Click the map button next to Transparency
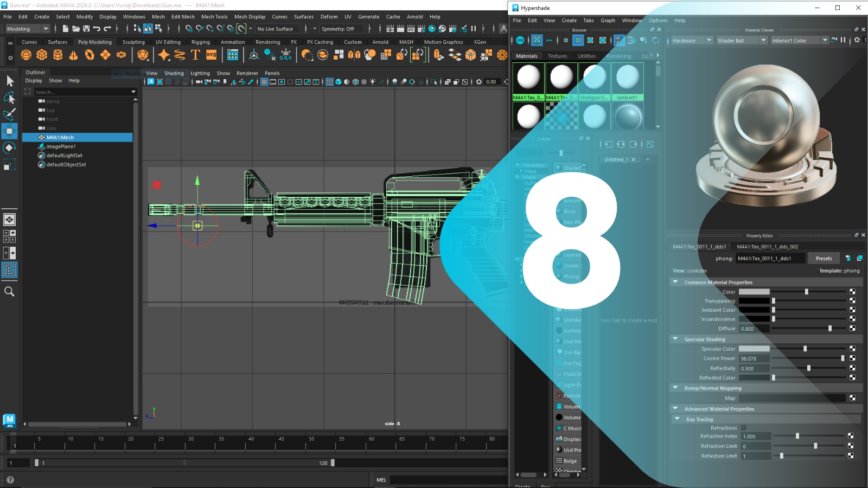 [852, 301]
